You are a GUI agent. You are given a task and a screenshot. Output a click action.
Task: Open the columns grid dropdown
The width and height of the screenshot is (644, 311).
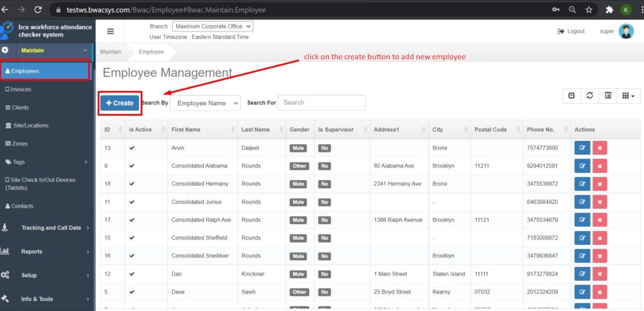[628, 96]
